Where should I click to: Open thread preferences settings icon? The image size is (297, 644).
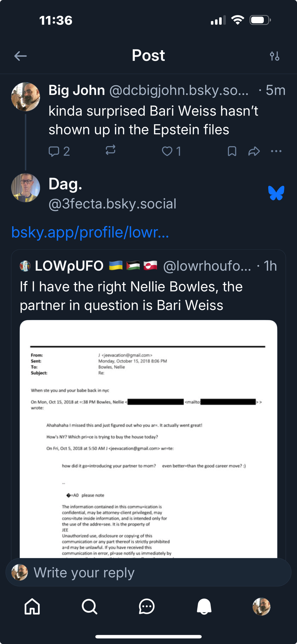coord(274,56)
